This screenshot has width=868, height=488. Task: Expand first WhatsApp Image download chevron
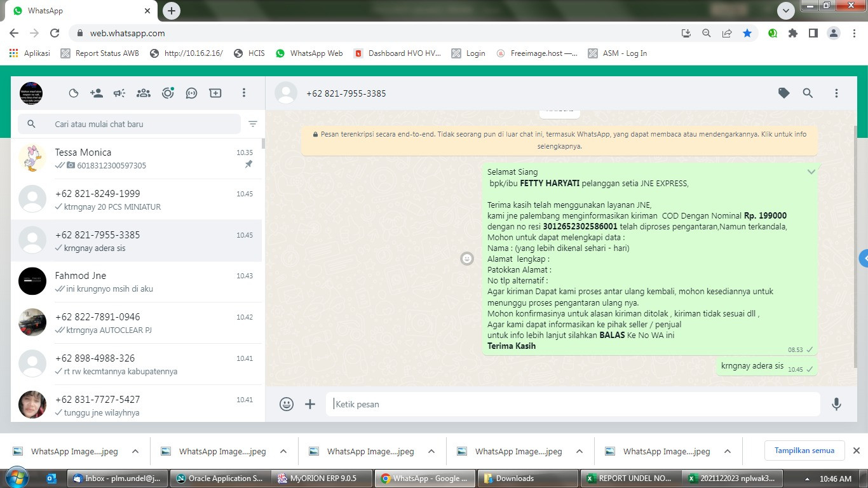point(135,452)
